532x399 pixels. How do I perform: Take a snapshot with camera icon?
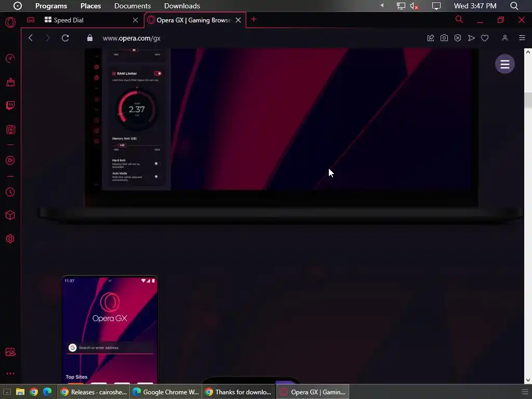pos(444,38)
